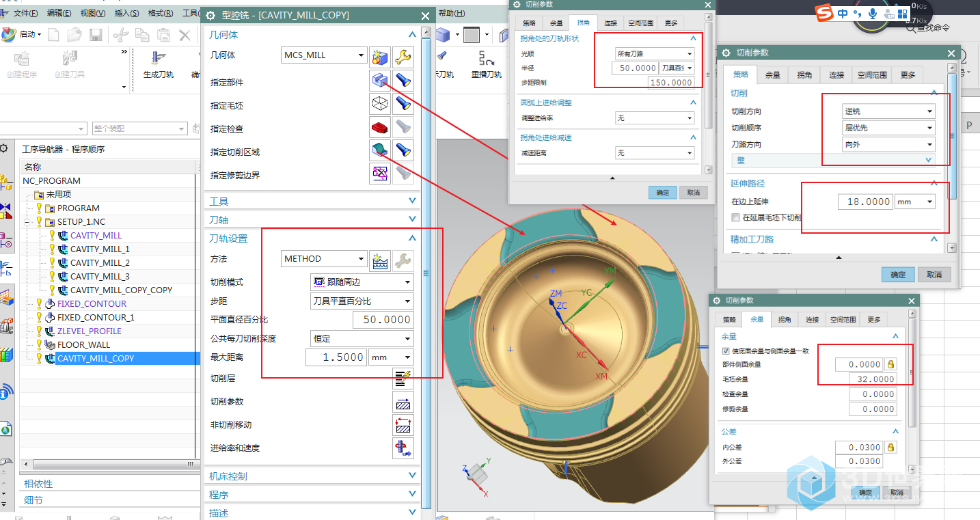Click the scissors cut icon in toolbar
Screen dimensions: 980x520
[120, 35]
